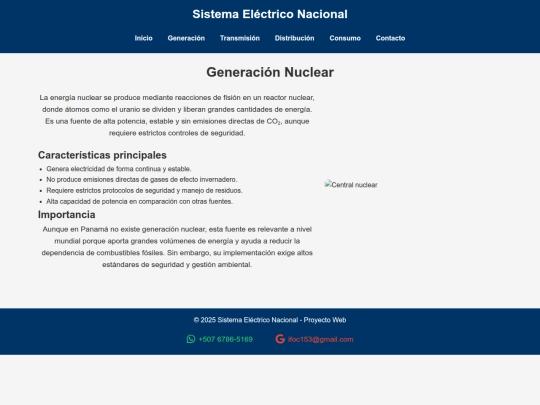Click the paragraph starting 'La energía nuclear se produce'
Viewport: 540px width, 405px height.
pos(177,115)
